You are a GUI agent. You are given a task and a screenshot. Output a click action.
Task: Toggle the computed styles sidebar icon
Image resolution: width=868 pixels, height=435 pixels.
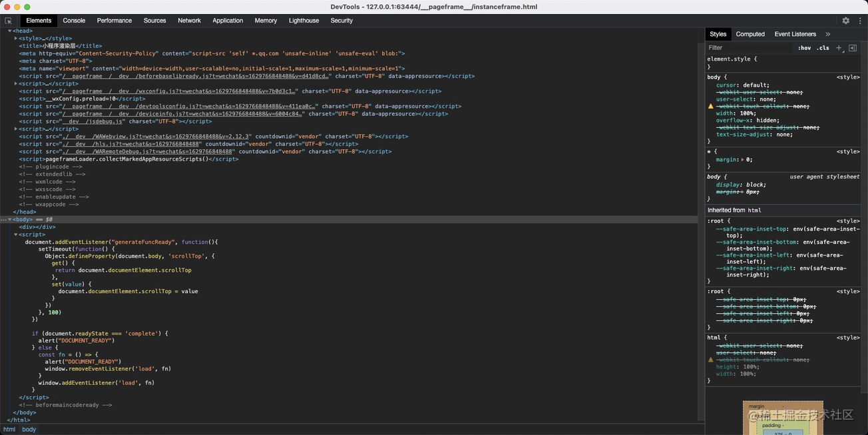point(853,48)
